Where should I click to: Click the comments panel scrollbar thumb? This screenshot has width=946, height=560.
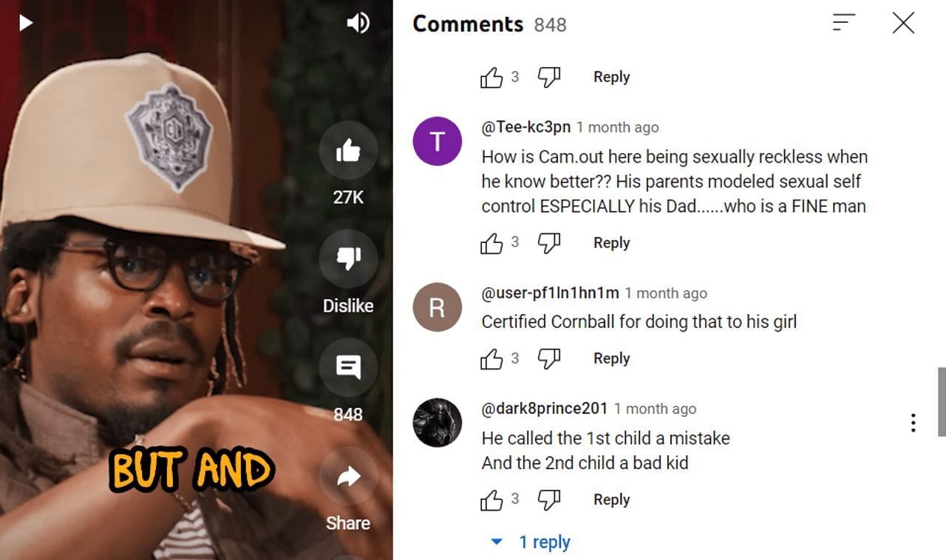(942, 401)
